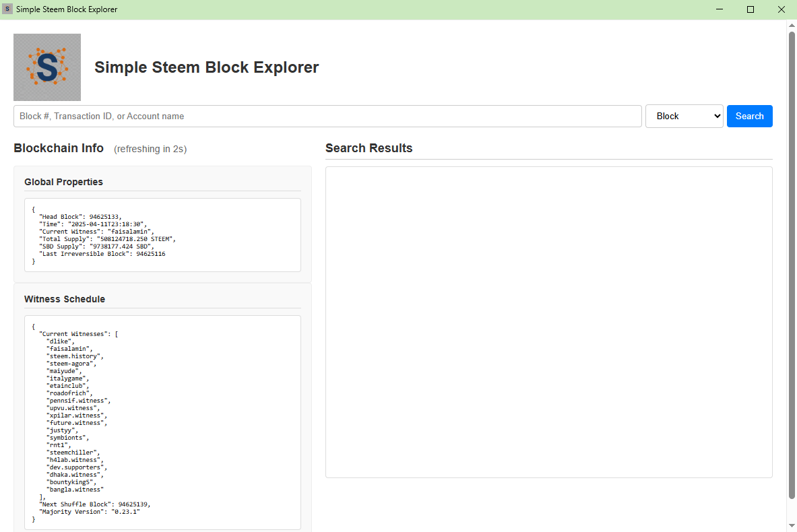The height and width of the screenshot is (532, 797).
Task: Minimize the Simple Steem Block Explorer window
Action: 720,9
